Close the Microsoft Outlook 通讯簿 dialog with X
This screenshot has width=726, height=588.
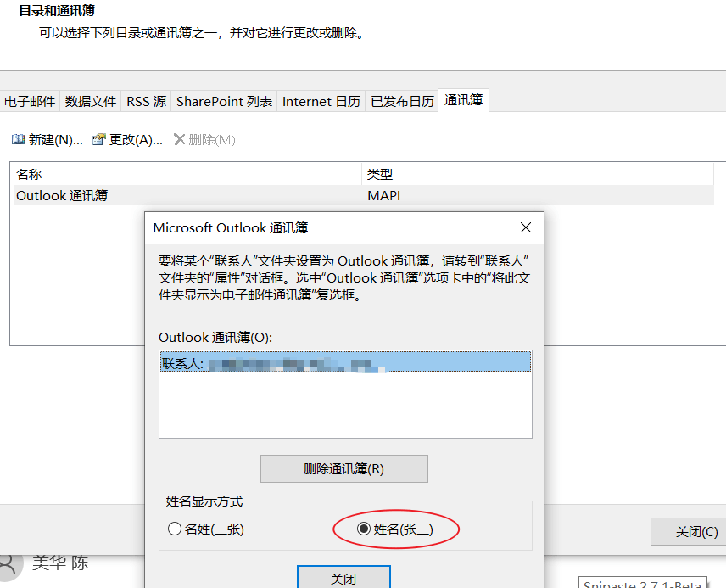(x=526, y=227)
